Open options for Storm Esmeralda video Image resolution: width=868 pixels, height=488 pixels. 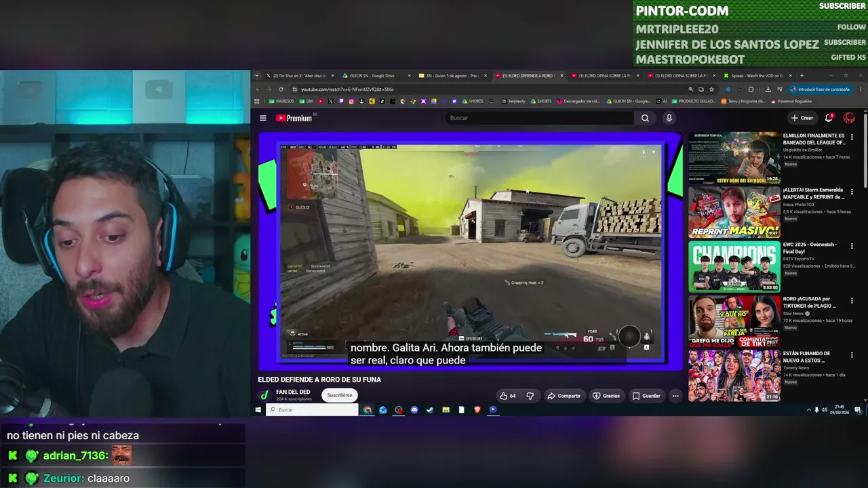(x=852, y=191)
